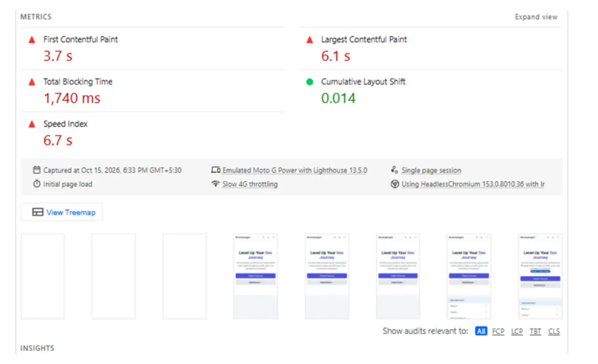Open the Emulated Moto G Power link

click(x=295, y=170)
